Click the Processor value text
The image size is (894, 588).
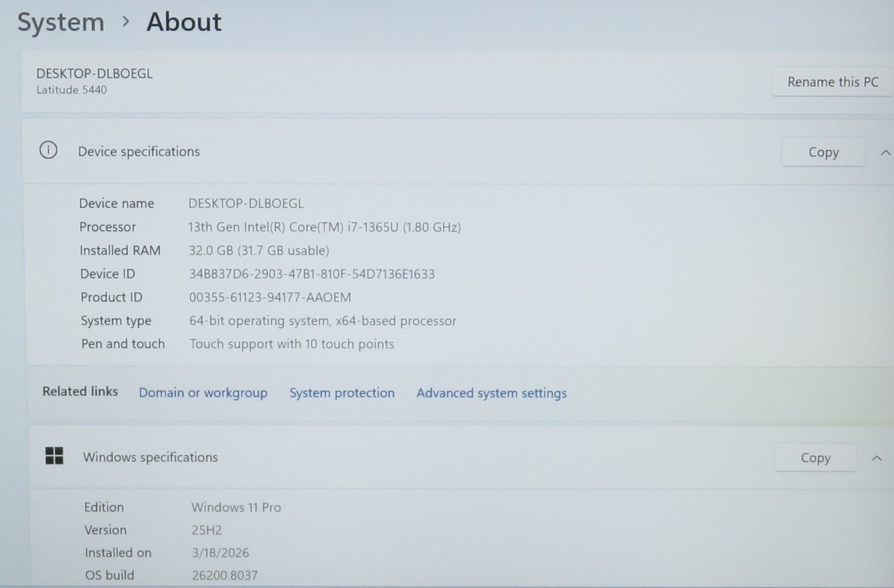point(324,227)
